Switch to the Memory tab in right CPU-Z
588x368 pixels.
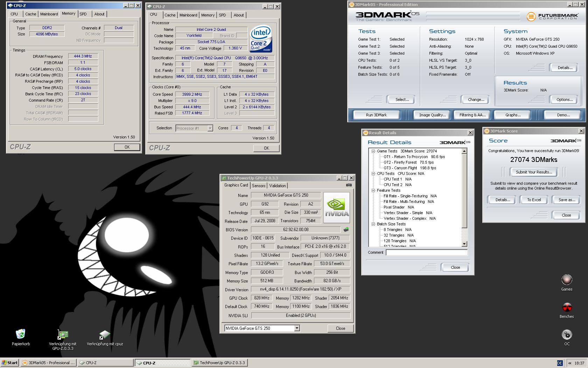pos(208,15)
